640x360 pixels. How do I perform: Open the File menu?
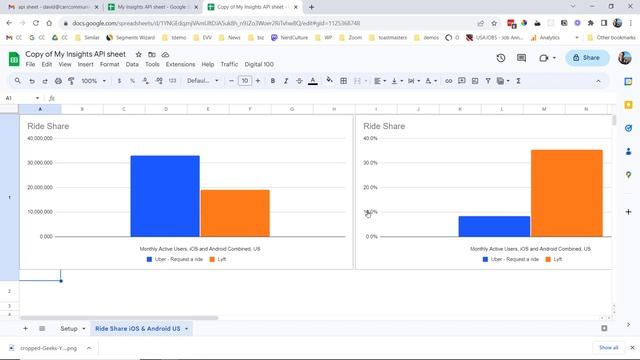[30, 64]
